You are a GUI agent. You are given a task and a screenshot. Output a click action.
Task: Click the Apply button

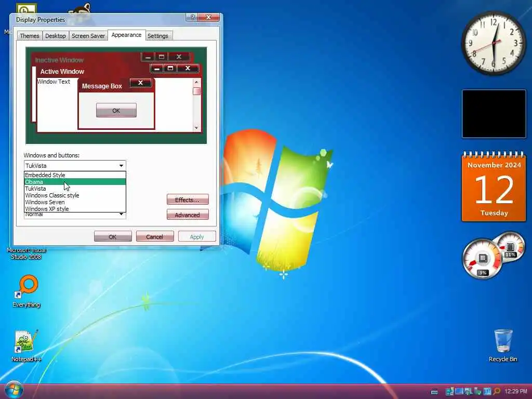tap(197, 236)
